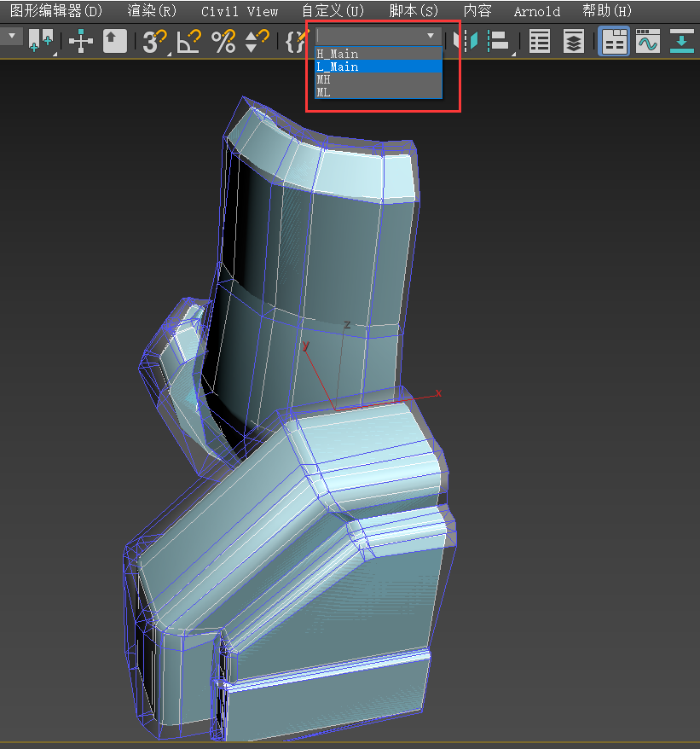
Task: Open the Scene Explorer icon
Action: pyautogui.click(x=540, y=40)
